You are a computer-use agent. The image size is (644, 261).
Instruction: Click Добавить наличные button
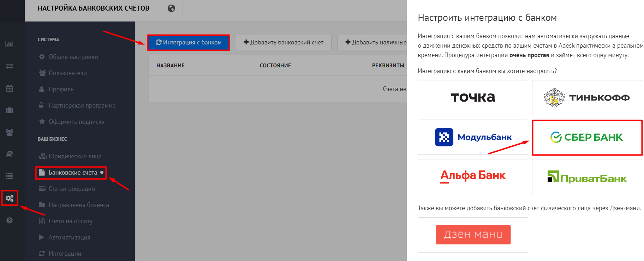click(x=372, y=42)
